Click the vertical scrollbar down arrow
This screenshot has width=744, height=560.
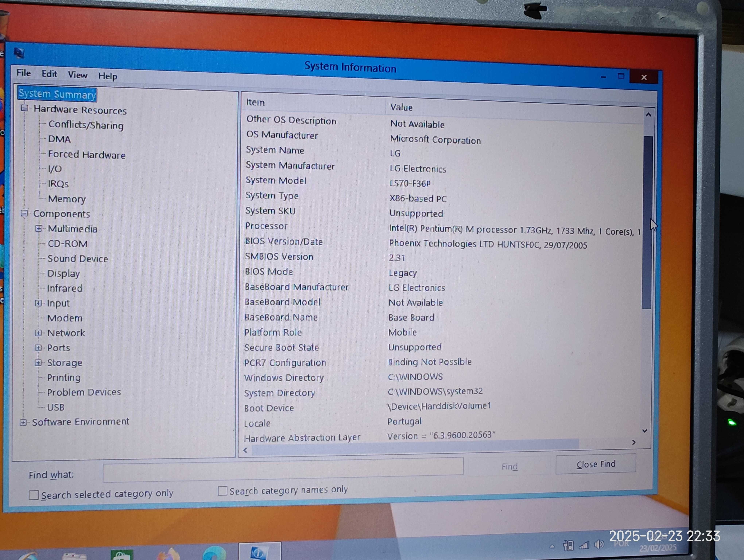tap(644, 431)
